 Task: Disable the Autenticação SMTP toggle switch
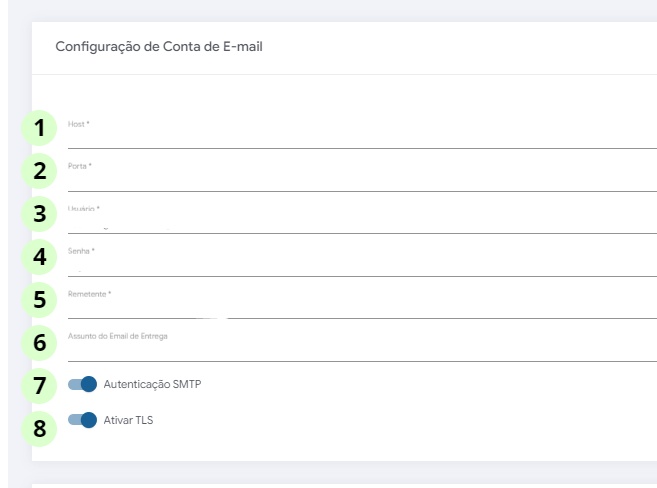82,384
